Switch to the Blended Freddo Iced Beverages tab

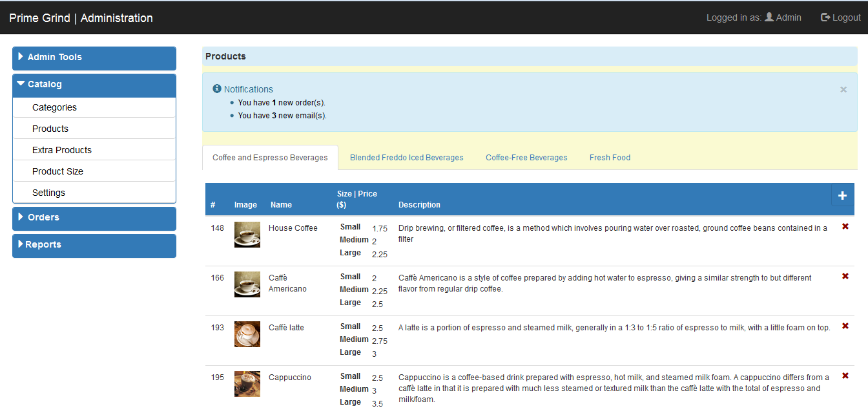point(406,157)
